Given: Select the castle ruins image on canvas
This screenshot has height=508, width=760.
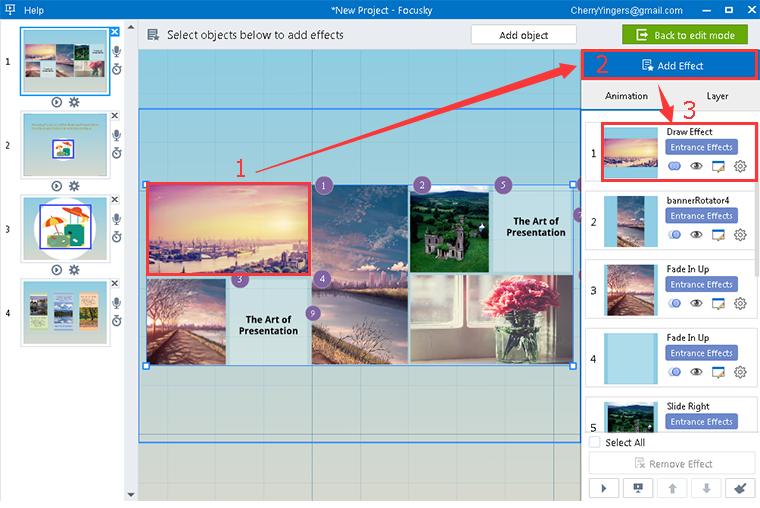Looking at the screenshot, I should click(x=449, y=230).
